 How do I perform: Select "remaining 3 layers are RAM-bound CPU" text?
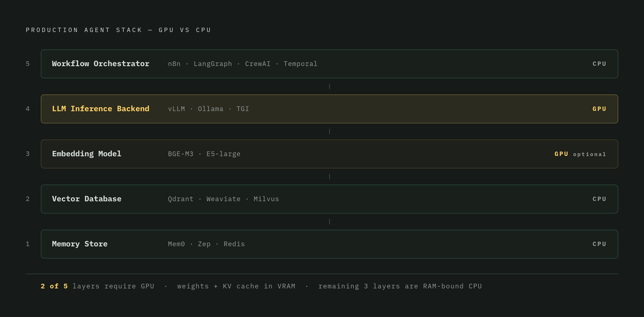400,286
